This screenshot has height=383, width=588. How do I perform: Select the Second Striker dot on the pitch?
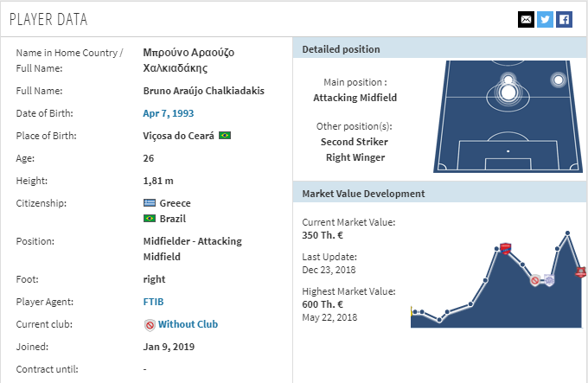click(x=508, y=80)
